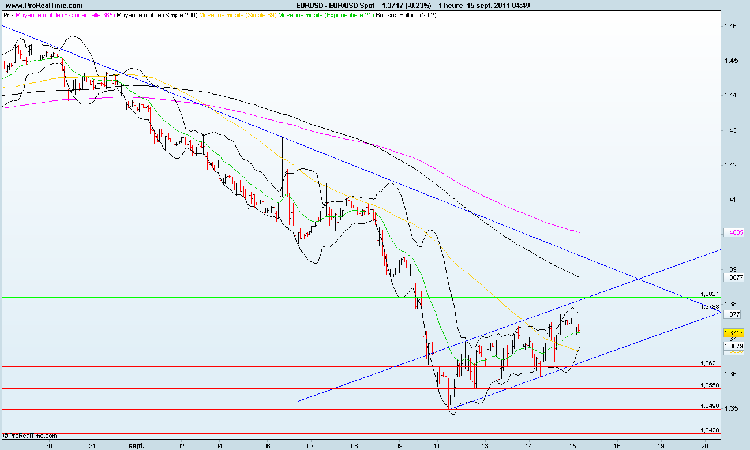Image resolution: width=750 pixels, height=450 pixels.
Task: Click the 1.3550 red line label
Action: point(711,385)
